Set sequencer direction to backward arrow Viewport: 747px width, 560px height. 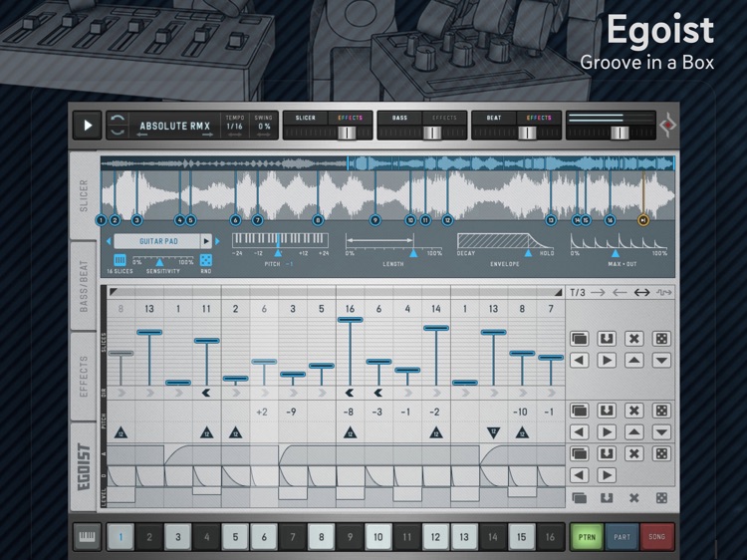coord(620,292)
